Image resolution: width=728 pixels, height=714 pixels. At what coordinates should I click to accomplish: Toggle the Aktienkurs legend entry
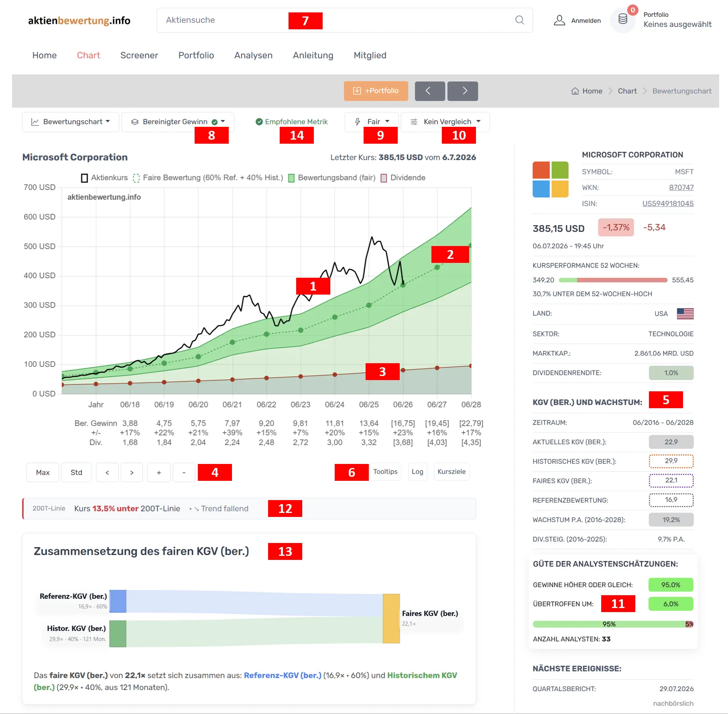click(x=104, y=177)
